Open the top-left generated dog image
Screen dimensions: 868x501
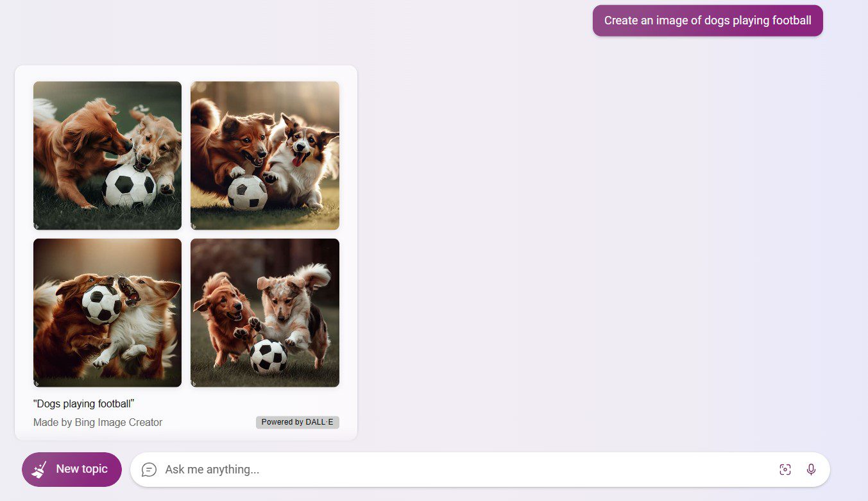pyautogui.click(x=107, y=155)
